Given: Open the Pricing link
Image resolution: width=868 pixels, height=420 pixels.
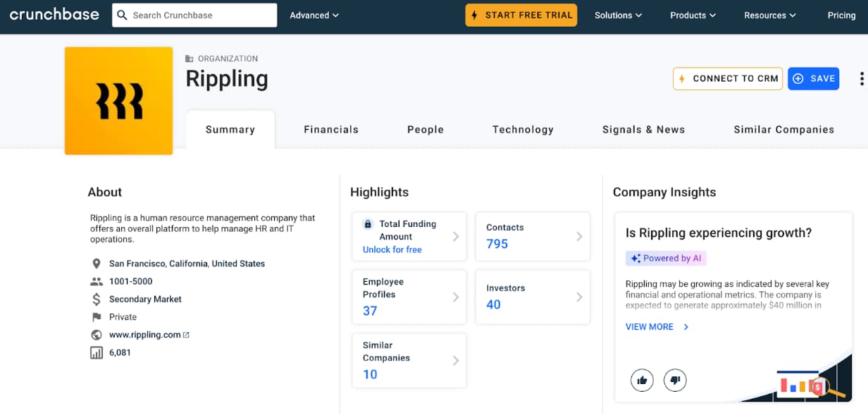Looking at the screenshot, I should (x=841, y=15).
